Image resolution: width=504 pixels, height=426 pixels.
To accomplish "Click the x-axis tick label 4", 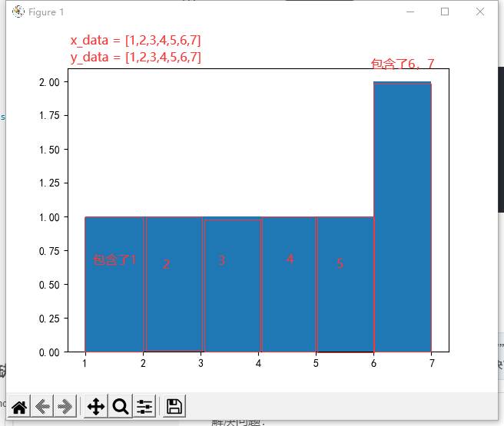I will (258, 363).
